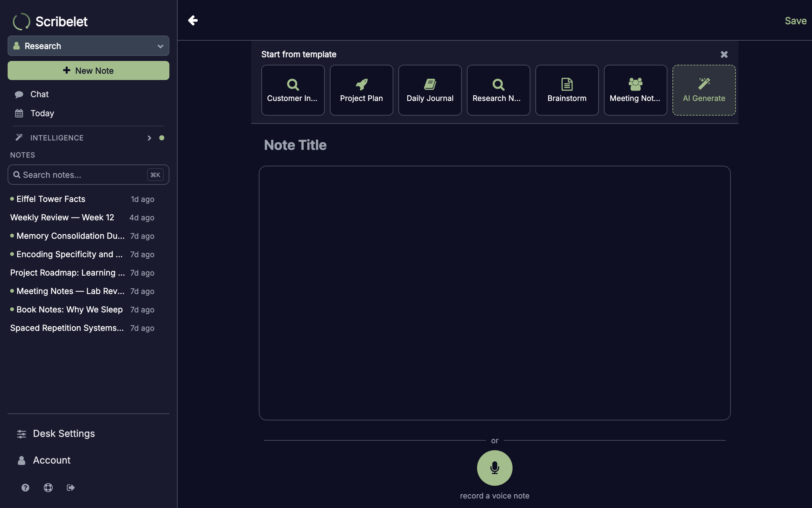Image resolution: width=812 pixels, height=508 pixels.
Task: Expand the Intelligence section chevron
Action: (x=149, y=138)
